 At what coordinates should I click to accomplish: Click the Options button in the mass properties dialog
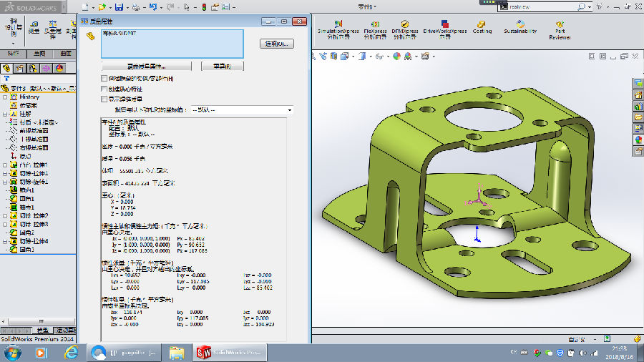tap(276, 44)
